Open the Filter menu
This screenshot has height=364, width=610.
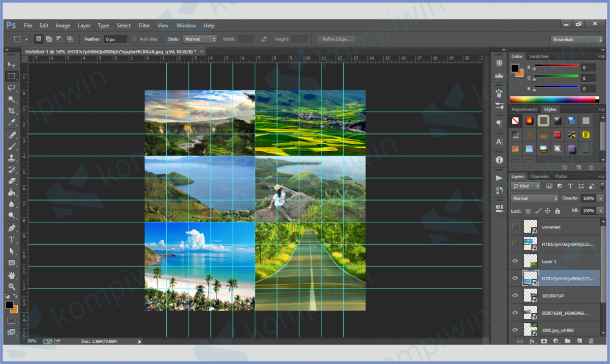[x=144, y=25]
